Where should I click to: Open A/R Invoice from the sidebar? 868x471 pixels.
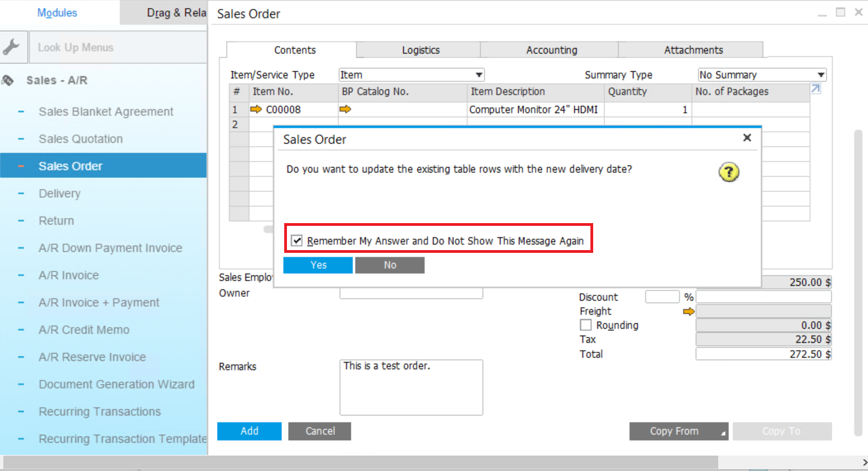click(69, 275)
